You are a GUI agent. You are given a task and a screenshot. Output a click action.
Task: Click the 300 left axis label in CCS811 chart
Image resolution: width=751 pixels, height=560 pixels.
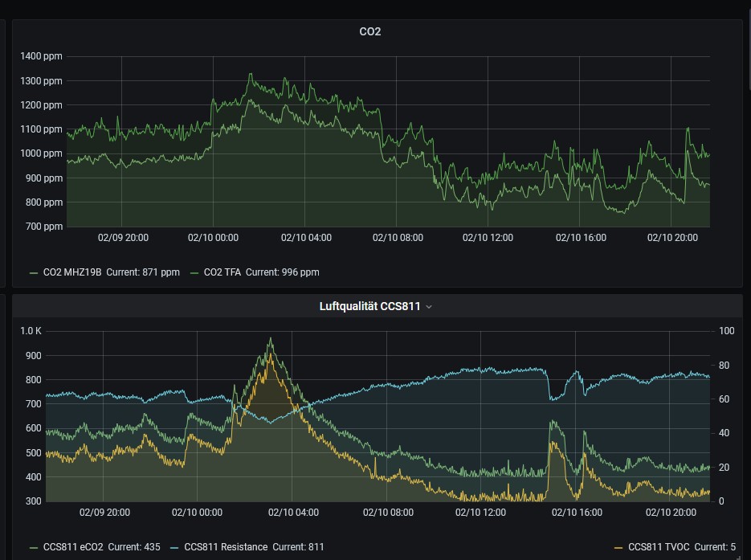[x=34, y=501]
